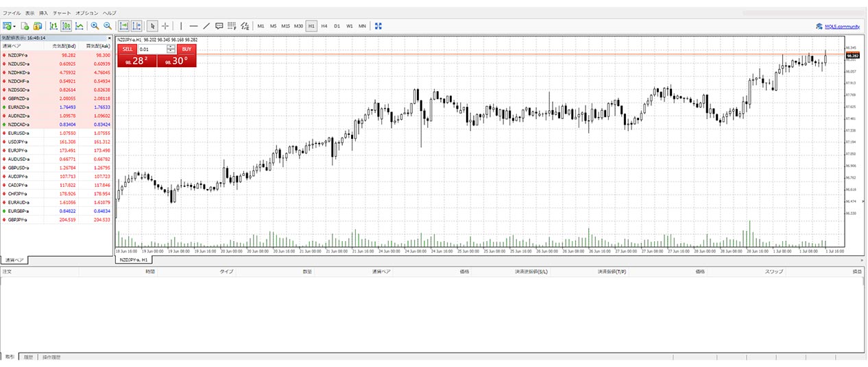Viewport: 868px width, 367px height.
Task: Select EURUSD-a in the quotes list
Action: tap(19, 133)
